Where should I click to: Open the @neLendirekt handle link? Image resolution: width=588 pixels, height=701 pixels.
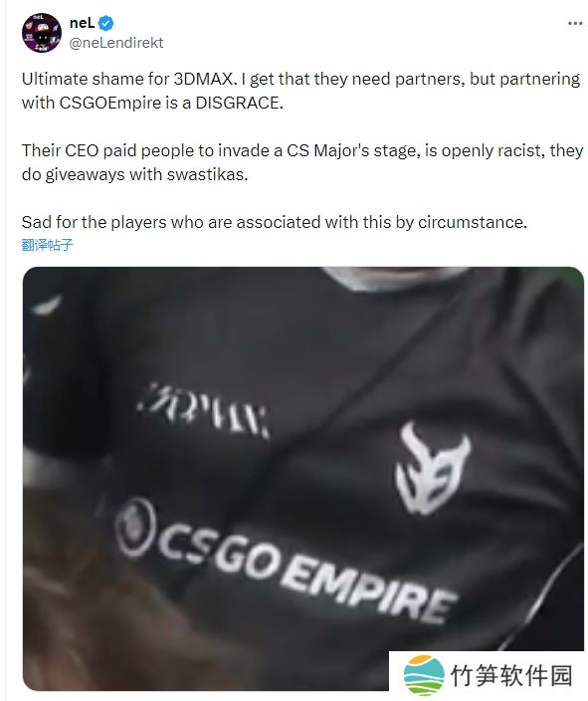point(116,43)
